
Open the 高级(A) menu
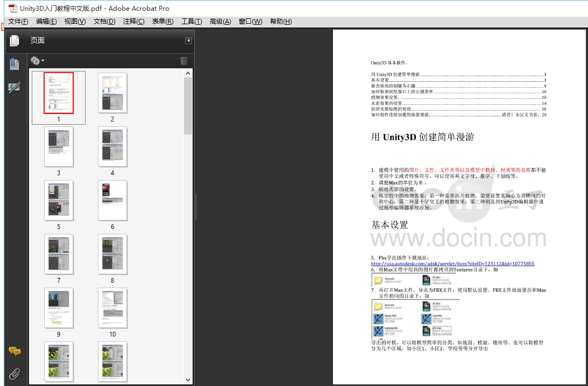coord(220,22)
